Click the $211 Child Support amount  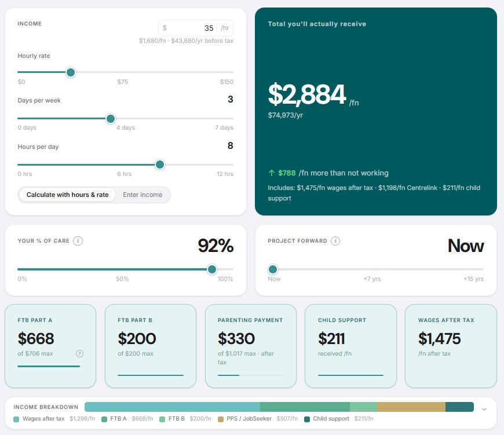point(331,339)
